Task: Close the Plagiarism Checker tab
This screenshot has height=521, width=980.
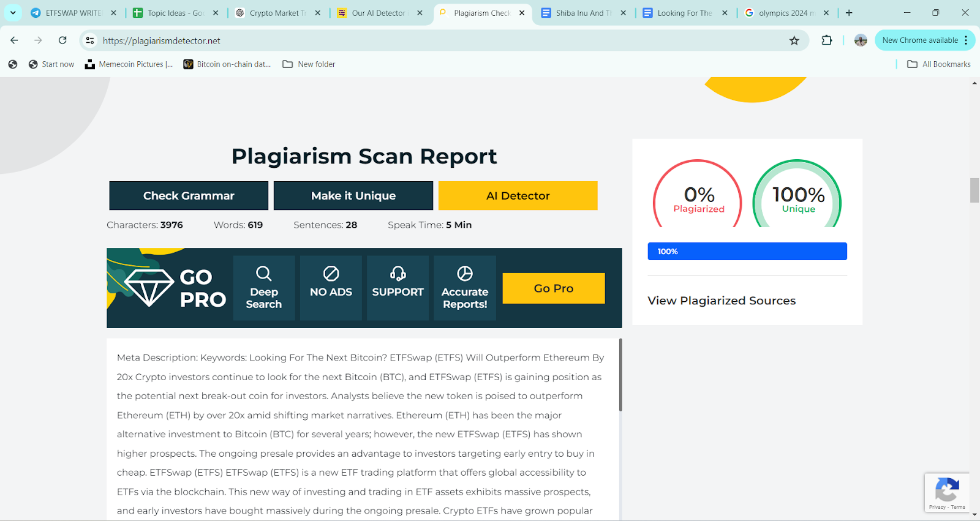Action: (522, 13)
